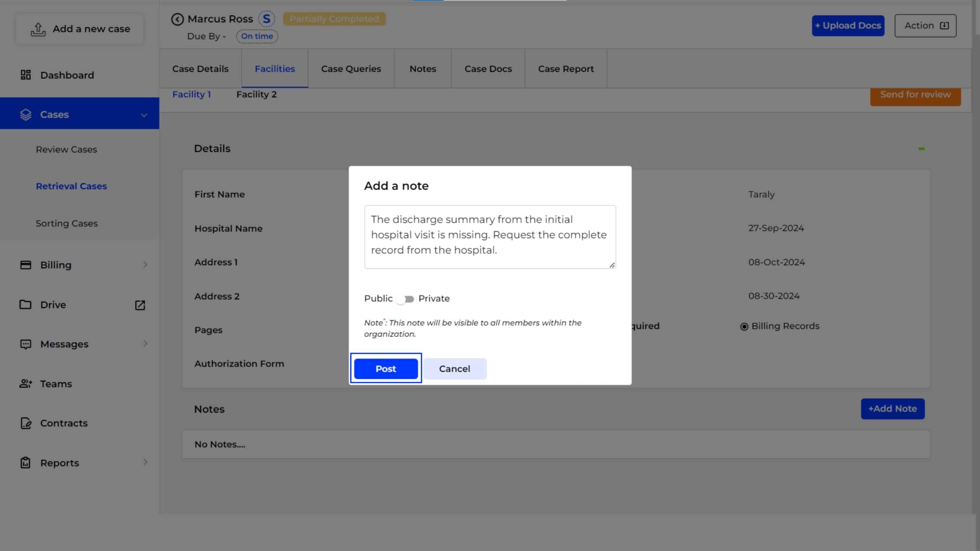The image size is (980, 551).
Task: Switch to Facility 2 sub-tab
Action: [256, 95]
